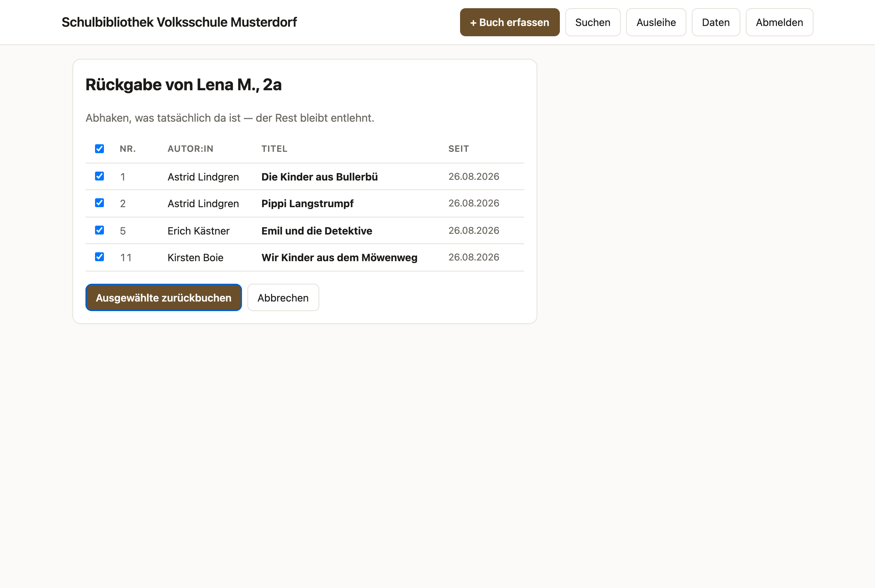Click the title Wir Kinder aus dem Möwenweg

click(x=339, y=258)
